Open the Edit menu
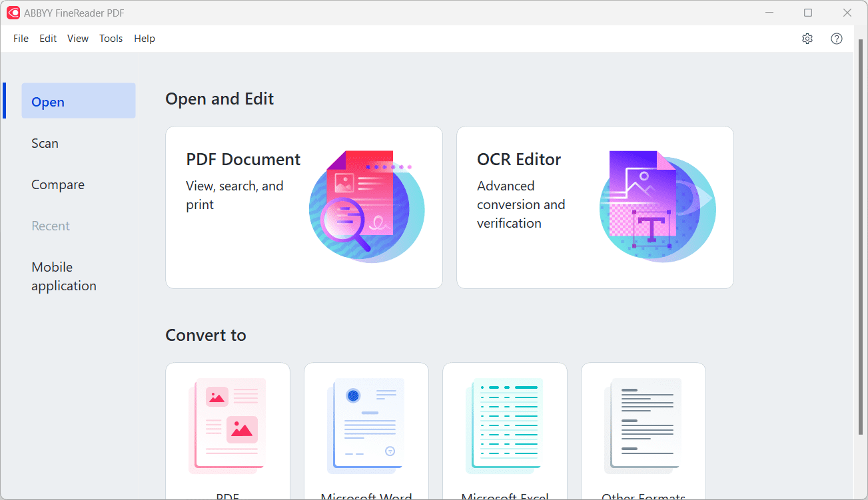 click(48, 39)
